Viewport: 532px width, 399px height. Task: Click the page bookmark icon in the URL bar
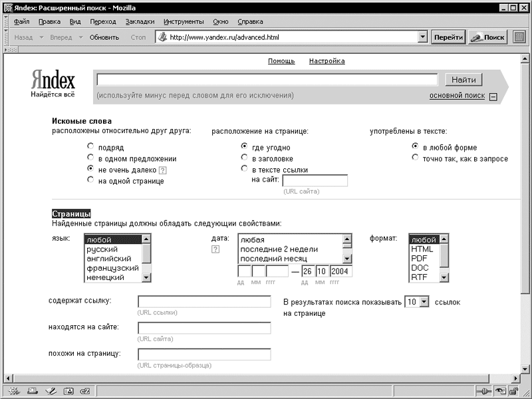(x=162, y=37)
